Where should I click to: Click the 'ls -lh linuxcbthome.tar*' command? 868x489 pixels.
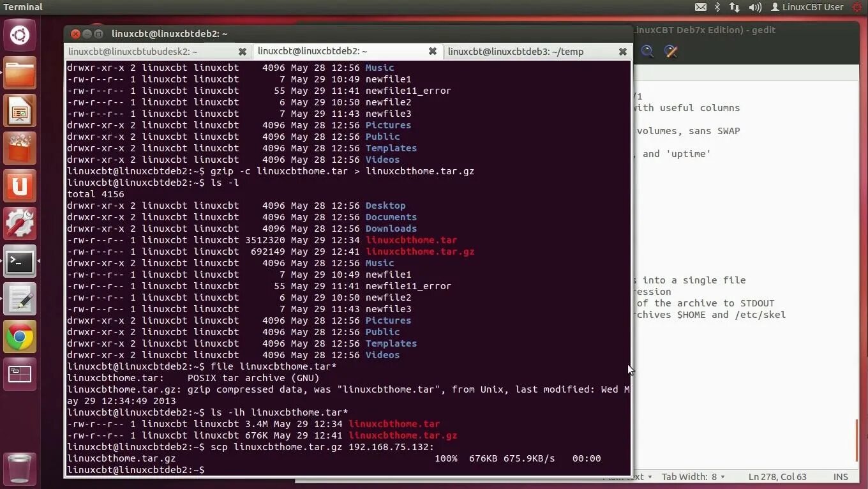pyautogui.click(x=279, y=412)
